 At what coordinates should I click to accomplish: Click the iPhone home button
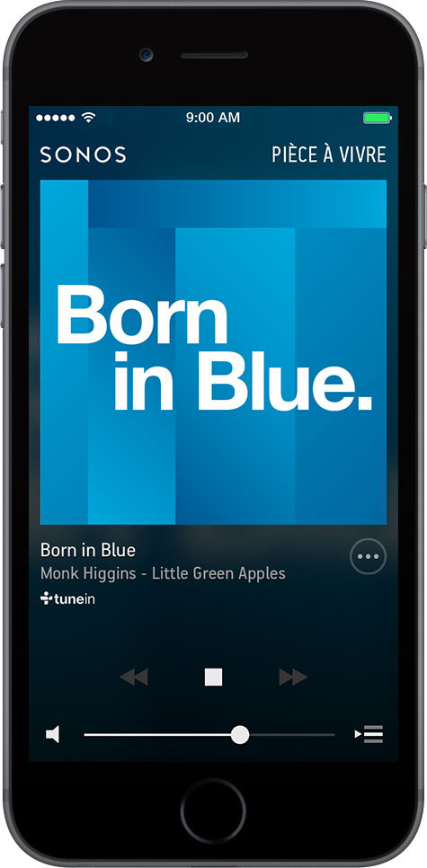[x=213, y=811]
